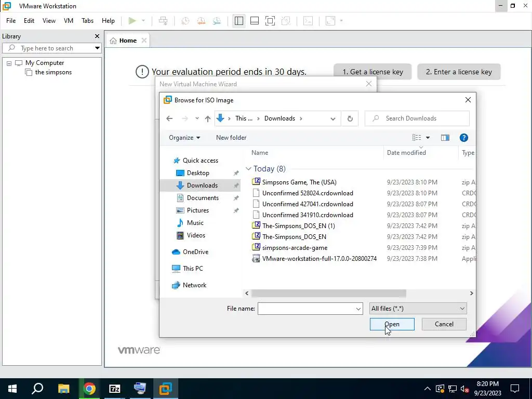Click the Refresh button in address bar
Viewport: 532px width, 399px height.
coord(350,118)
